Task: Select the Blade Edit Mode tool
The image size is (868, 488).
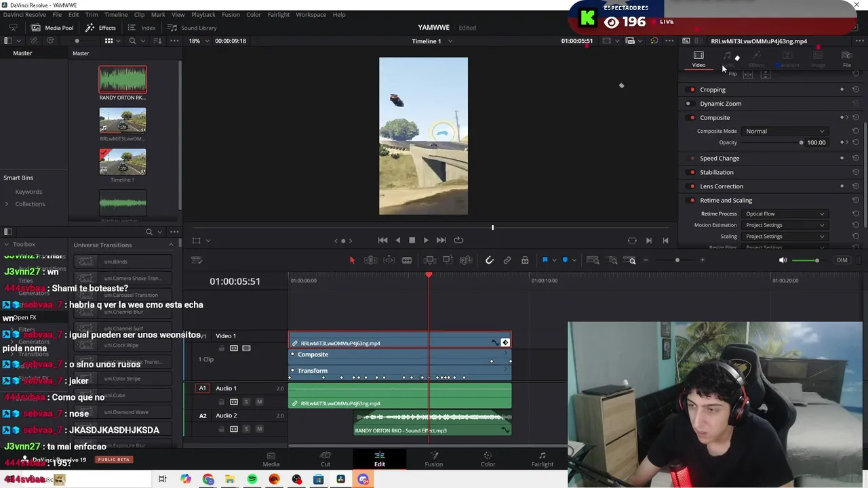Action: tap(407, 260)
